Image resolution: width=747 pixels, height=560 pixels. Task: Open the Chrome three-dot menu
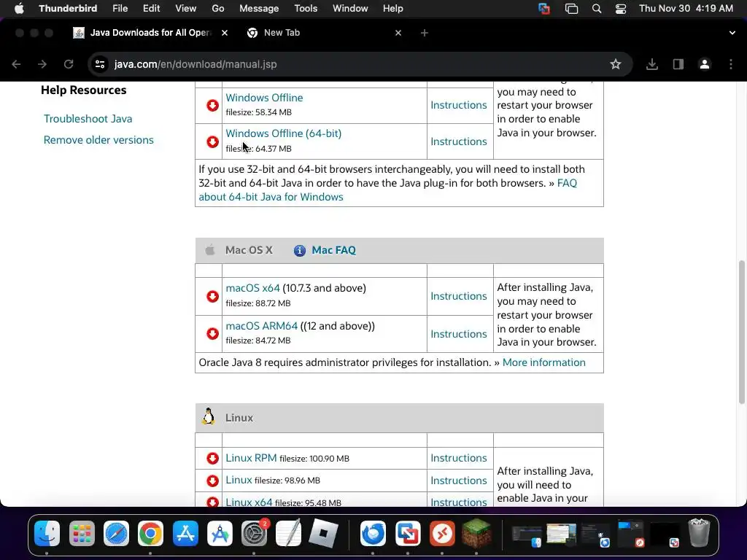click(731, 64)
